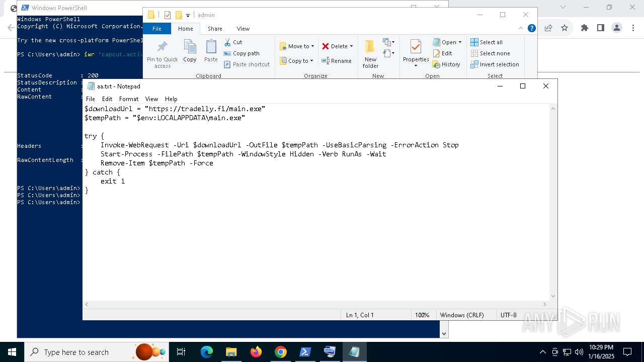
Task: Click 'UTF-8' encoding in the Notepad status bar
Action: (508, 315)
